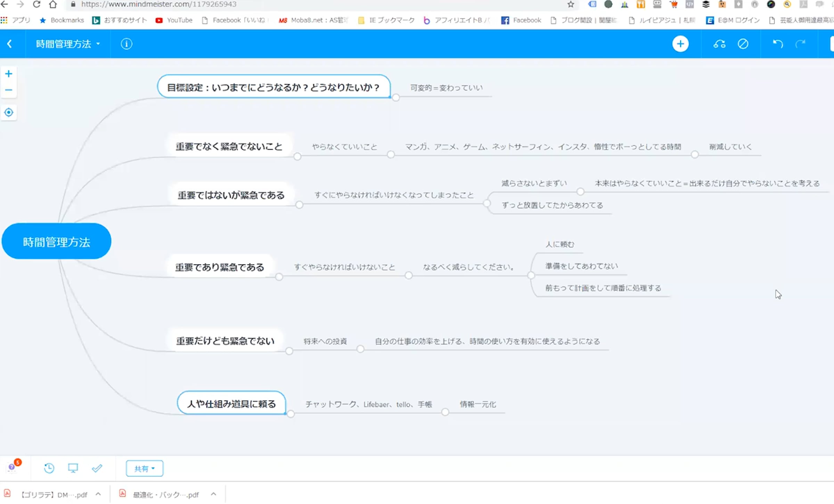Viewport: 834px width, 504px height.
Task: Start presentation mode icon
Action: pos(73,468)
